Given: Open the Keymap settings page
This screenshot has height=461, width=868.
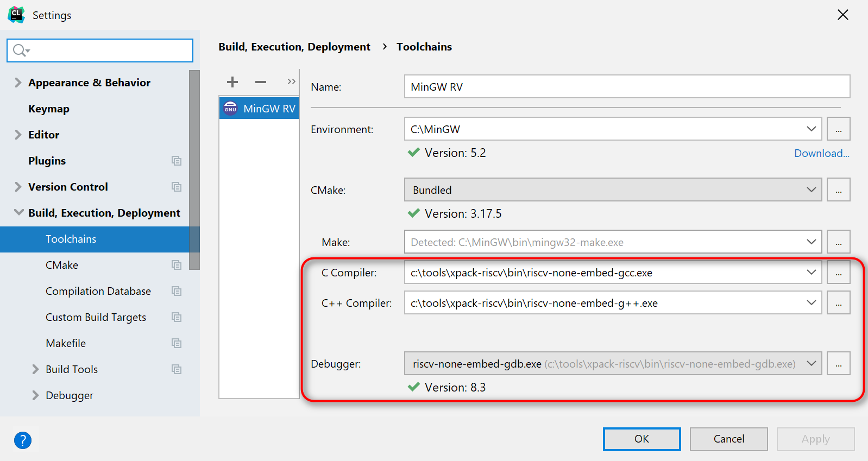Looking at the screenshot, I should 49,109.
